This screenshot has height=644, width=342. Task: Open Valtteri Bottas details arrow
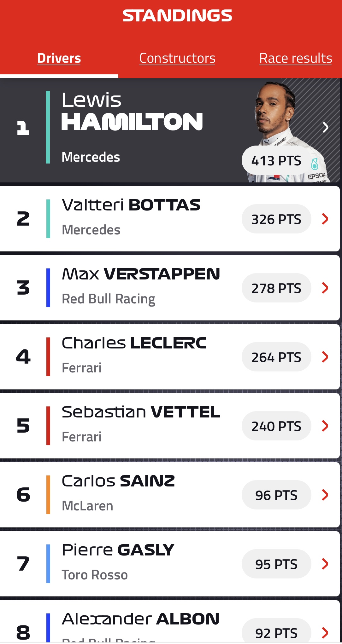click(x=325, y=219)
